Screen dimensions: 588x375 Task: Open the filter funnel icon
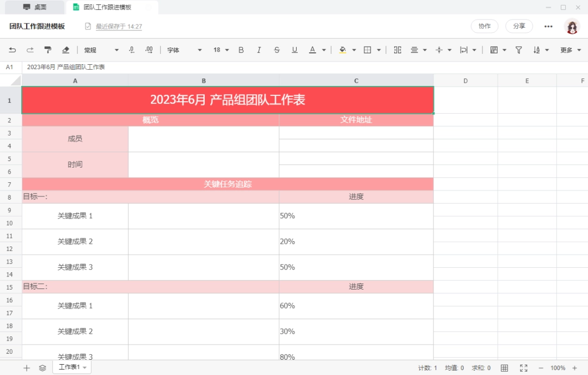[518, 50]
